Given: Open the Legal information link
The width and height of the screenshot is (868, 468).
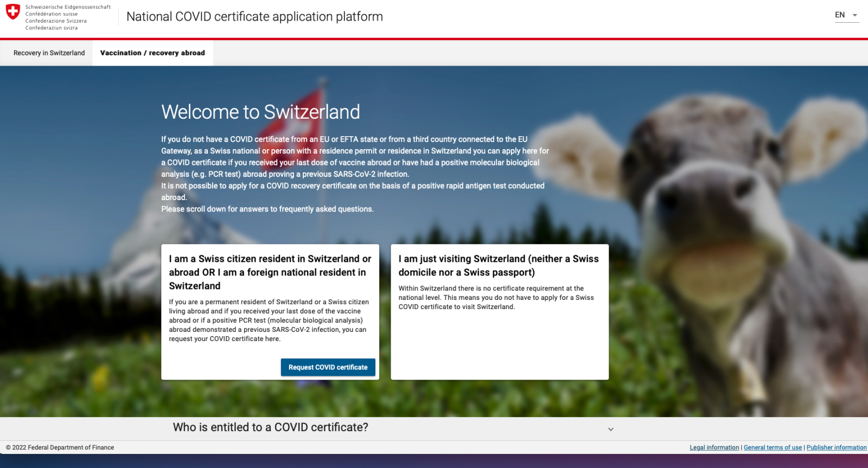Looking at the screenshot, I should pyautogui.click(x=714, y=447).
